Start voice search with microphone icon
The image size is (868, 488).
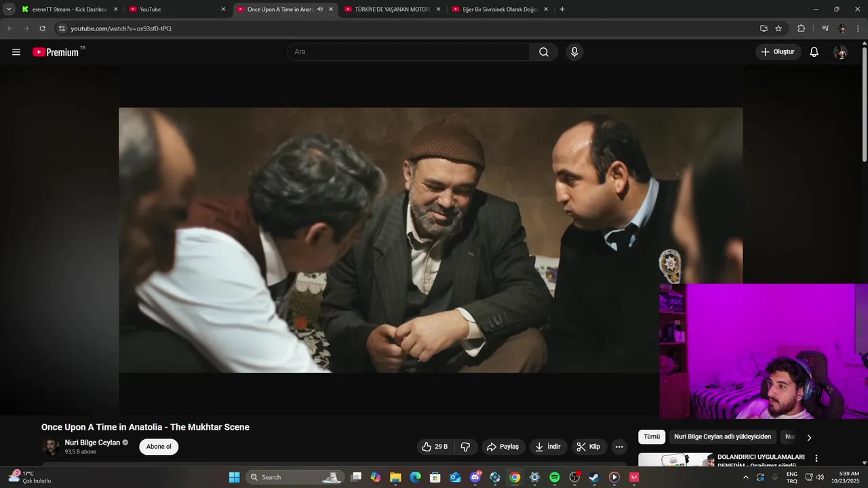coord(574,52)
